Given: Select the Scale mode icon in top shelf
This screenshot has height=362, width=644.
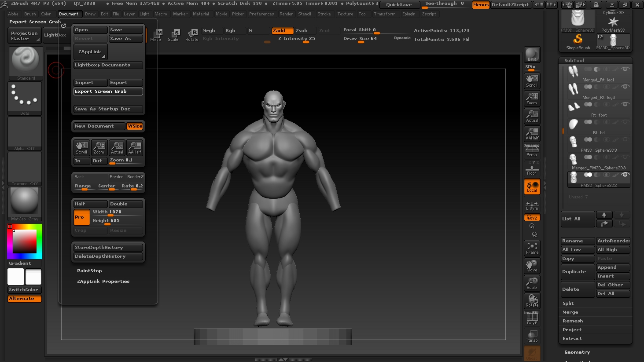Looking at the screenshot, I should 173,35.
